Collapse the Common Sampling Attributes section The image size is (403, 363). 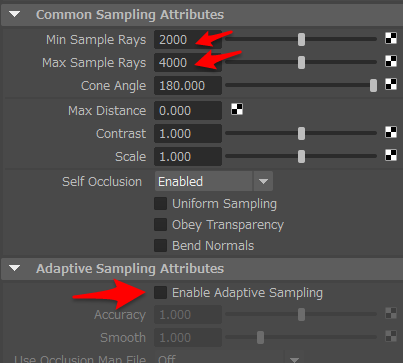pyautogui.click(x=15, y=14)
